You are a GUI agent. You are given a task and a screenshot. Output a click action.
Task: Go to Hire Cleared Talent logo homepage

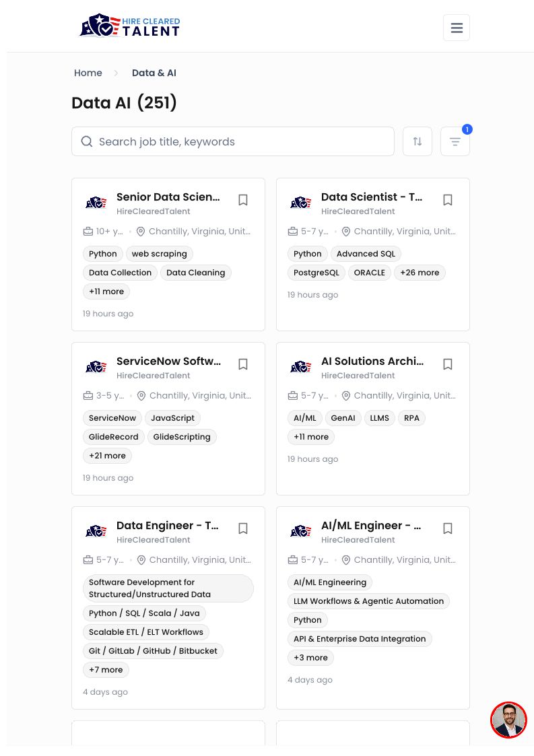point(130,26)
